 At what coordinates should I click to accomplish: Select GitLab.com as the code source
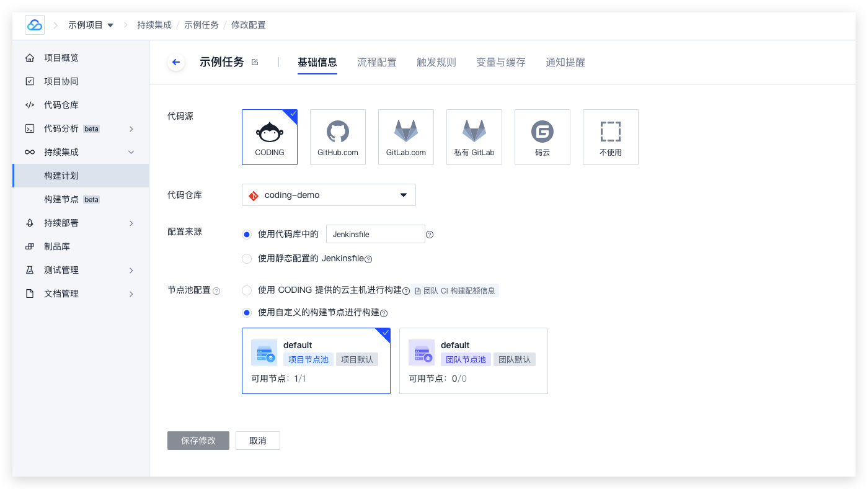click(x=406, y=137)
